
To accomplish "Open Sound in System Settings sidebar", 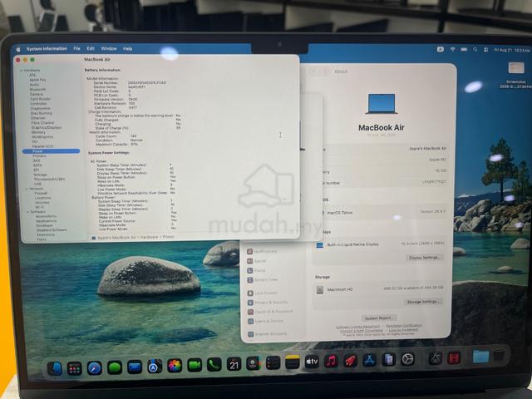I will click(257, 261).
